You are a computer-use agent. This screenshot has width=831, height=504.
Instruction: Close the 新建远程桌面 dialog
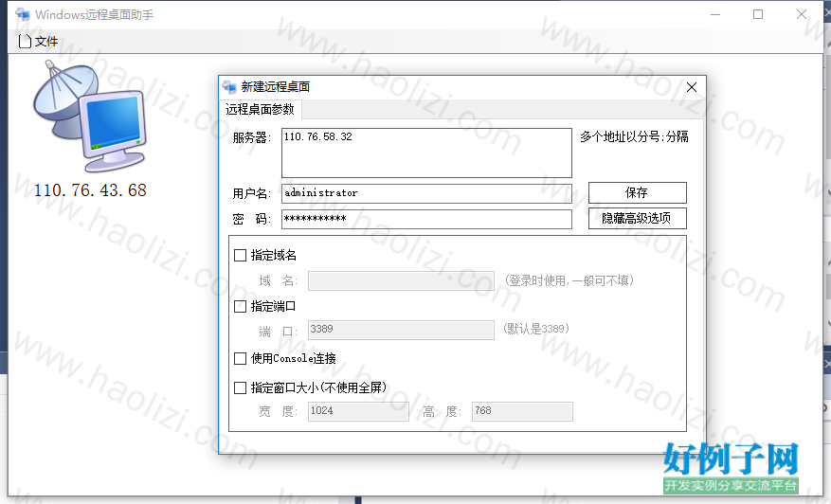click(x=692, y=87)
